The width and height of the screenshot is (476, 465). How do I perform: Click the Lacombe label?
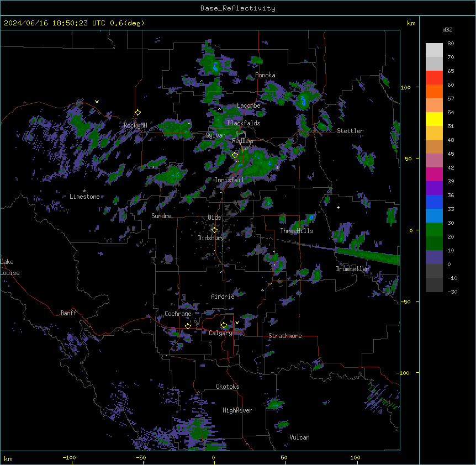click(248, 105)
